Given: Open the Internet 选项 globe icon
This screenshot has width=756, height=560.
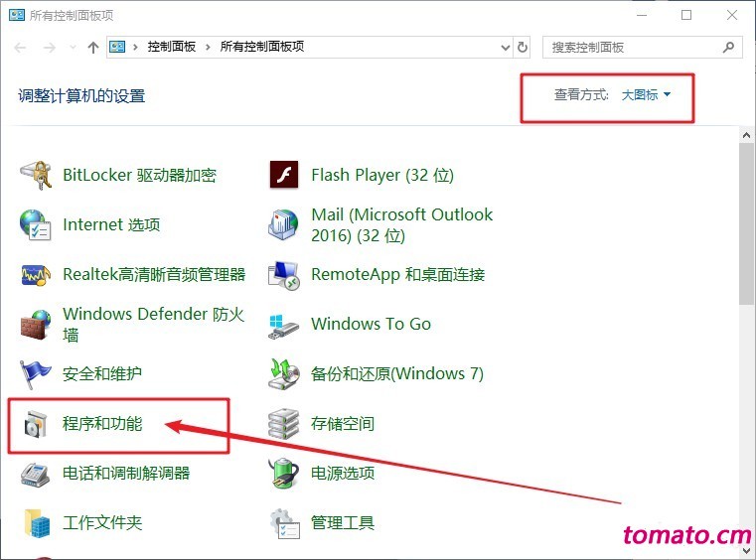Looking at the screenshot, I should [x=35, y=224].
